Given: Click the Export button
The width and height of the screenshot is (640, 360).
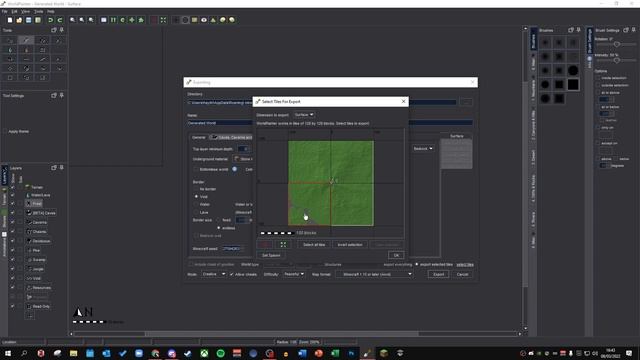Looking at the screenshot, I should (439, 274).
